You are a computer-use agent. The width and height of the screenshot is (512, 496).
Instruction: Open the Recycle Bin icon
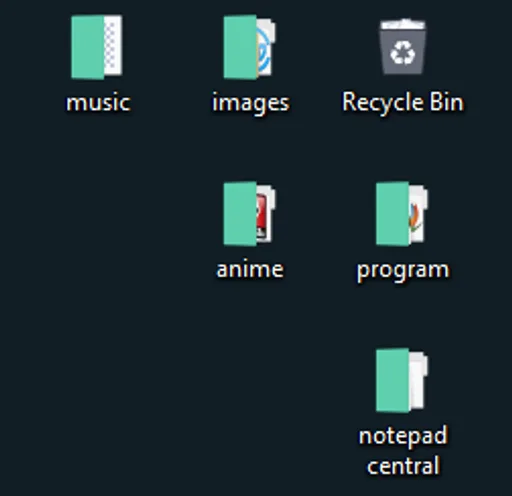click(403, 47)
